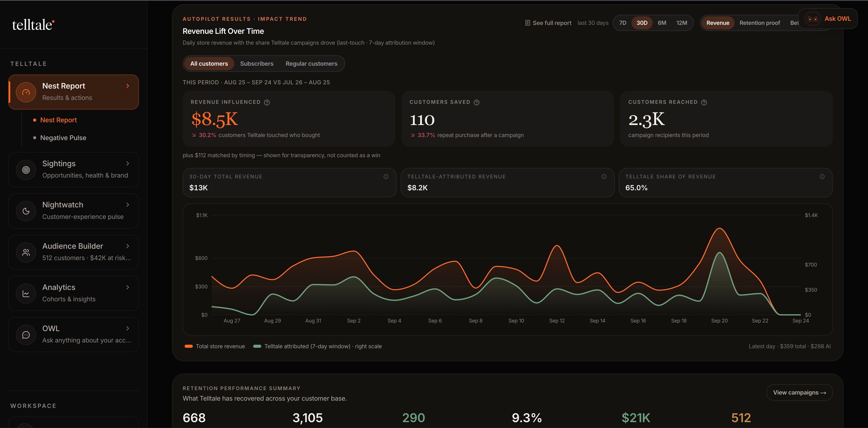Click info icon on 30-Day Total Revenue card

point(386,176)
